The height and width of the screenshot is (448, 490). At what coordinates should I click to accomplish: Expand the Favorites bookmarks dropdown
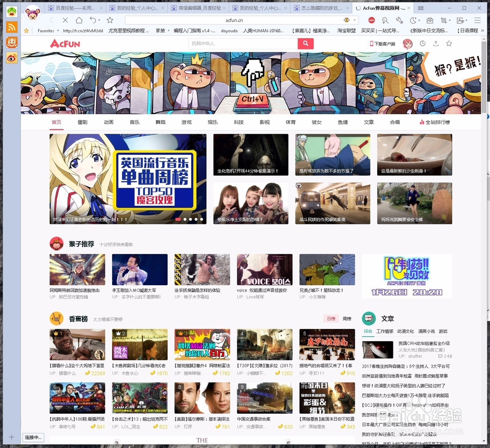(x=58, y=31)
